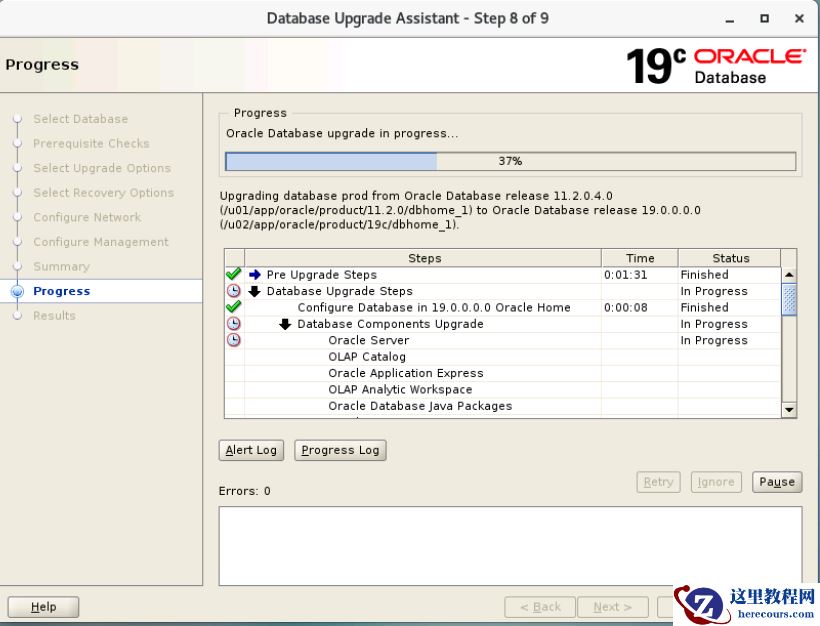Select the Configure Network wizard step
820x626 pixels.
click(x=87, y=218)
